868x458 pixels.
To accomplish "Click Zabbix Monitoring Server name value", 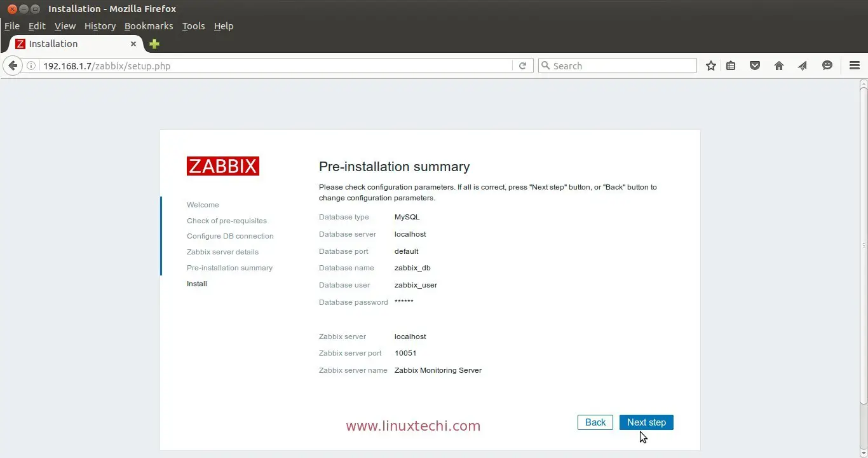I will coord(438,370).
